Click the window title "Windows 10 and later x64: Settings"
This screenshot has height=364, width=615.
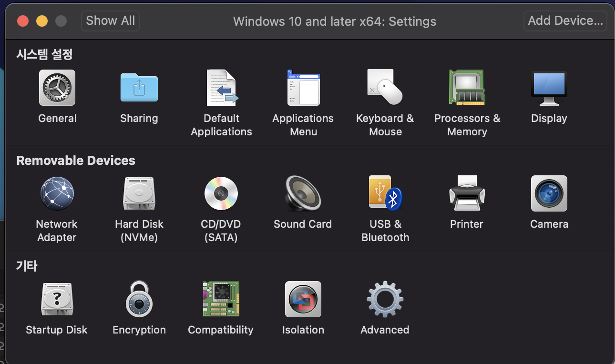pos(335,21)
